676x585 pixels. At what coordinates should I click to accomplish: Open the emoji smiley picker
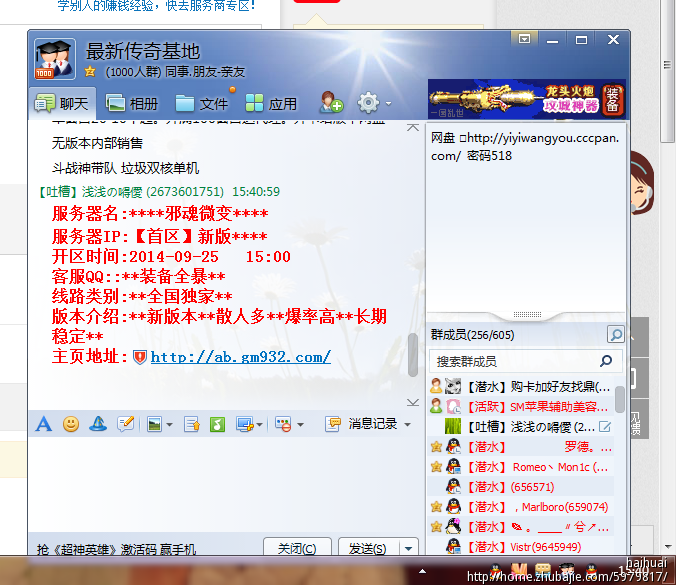(x=71, y=425)
